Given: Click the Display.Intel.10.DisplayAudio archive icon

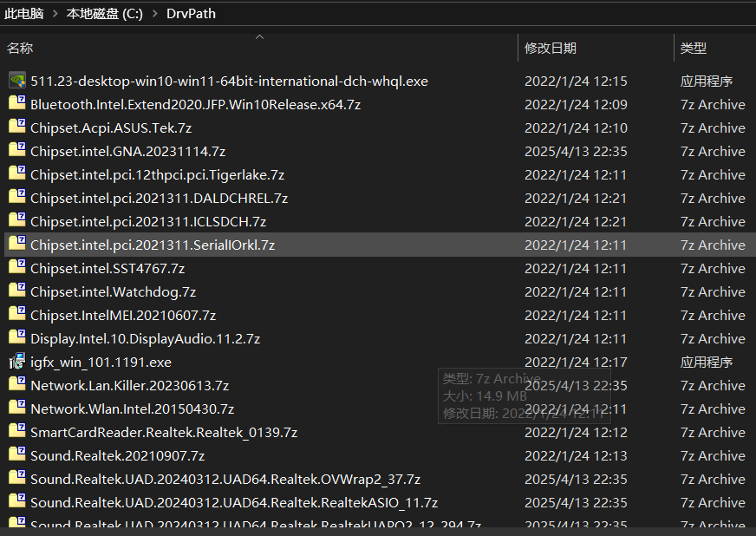Looking at the screenshot, I should pyautogui.click(x=16, y=338).
